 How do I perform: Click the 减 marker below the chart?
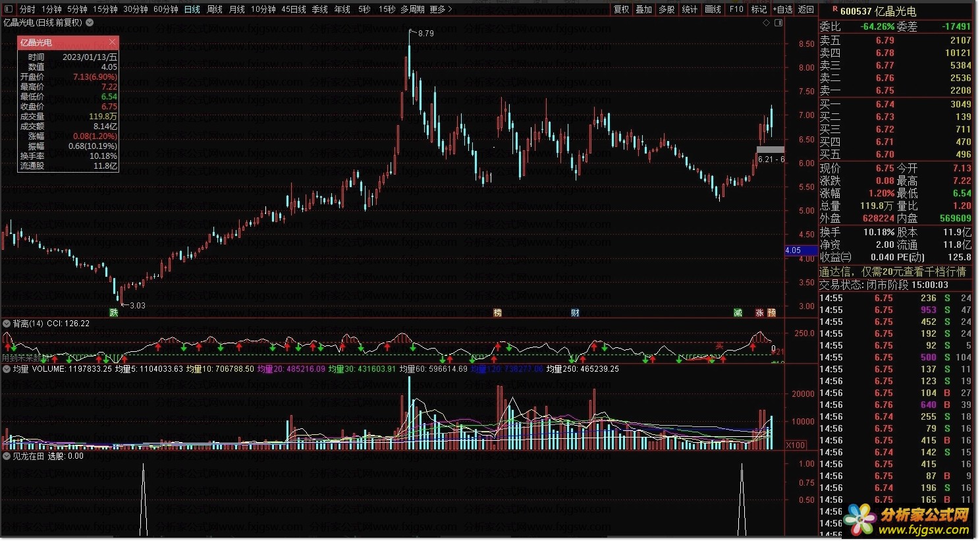[738, 312]
